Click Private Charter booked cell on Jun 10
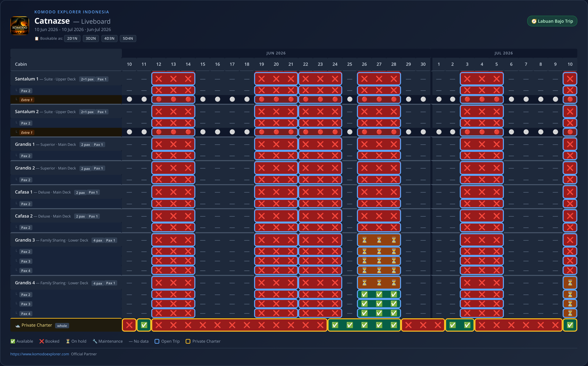The height and width of the screenshot is (366, 588). point(129,325)
